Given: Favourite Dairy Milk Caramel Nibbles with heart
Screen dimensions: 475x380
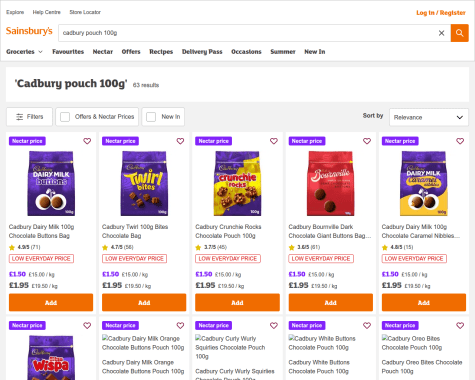Looking at the screenshot, I should tap(460, 141).
